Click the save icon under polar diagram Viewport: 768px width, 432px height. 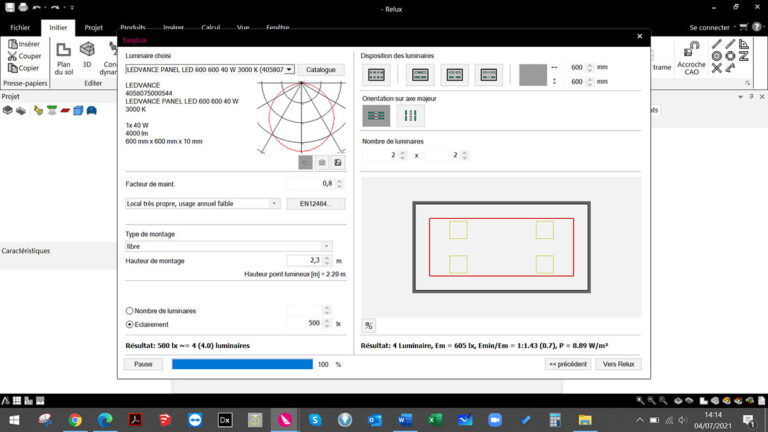click(x=338, y=162)
